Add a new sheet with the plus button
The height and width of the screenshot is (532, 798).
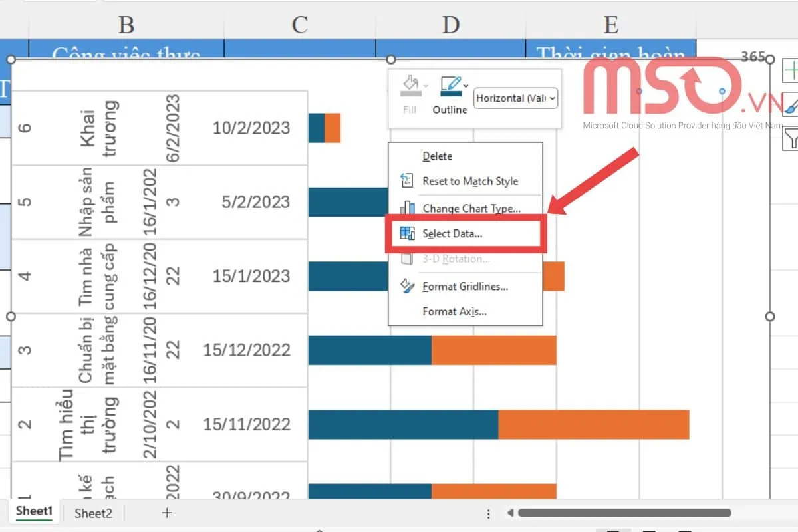(x=166, y=513)
